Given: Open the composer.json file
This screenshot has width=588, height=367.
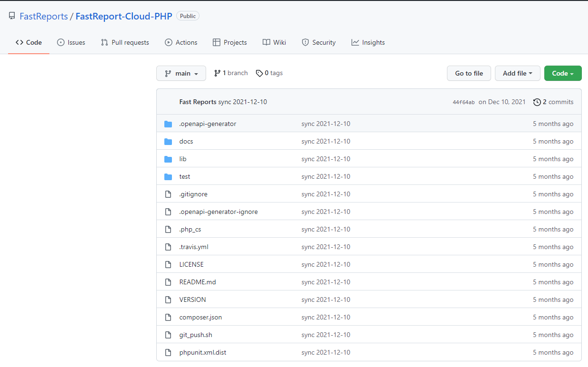Looking at the screenshot, I should [200, 318].
